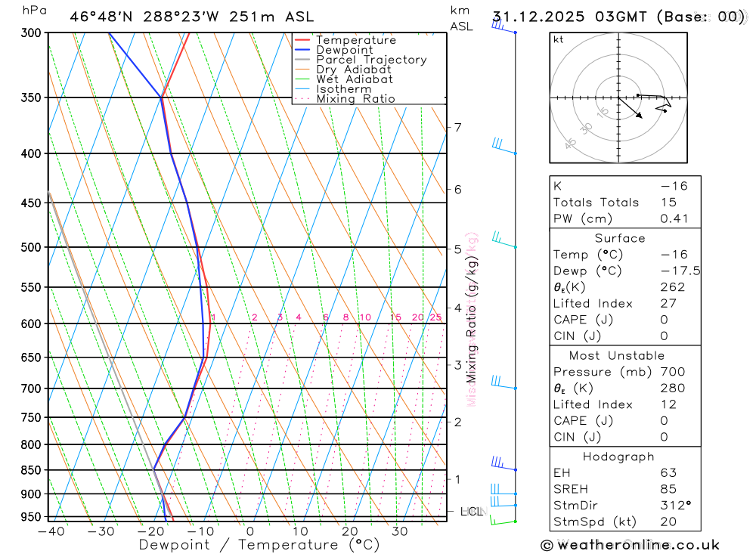Click the green surface wind barb
Screen dimensions: 756x554
(x=503, y=520)
